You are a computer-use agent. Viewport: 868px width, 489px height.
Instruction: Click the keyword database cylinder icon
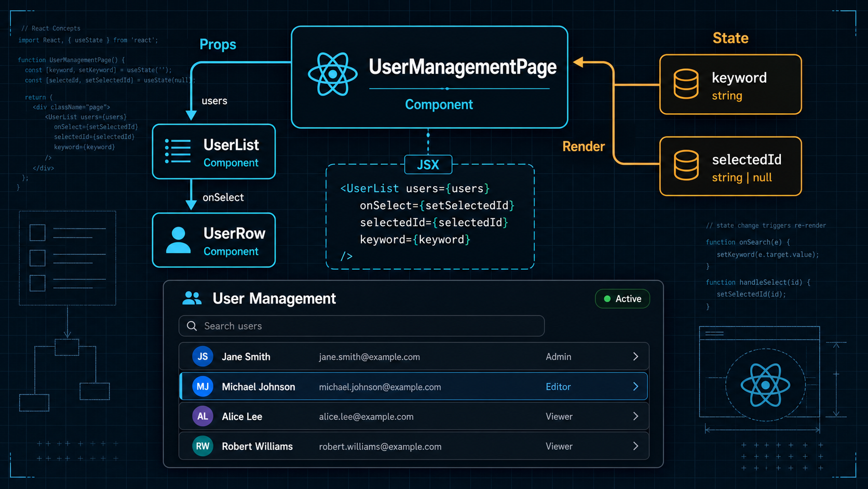[x=686, y=84]
